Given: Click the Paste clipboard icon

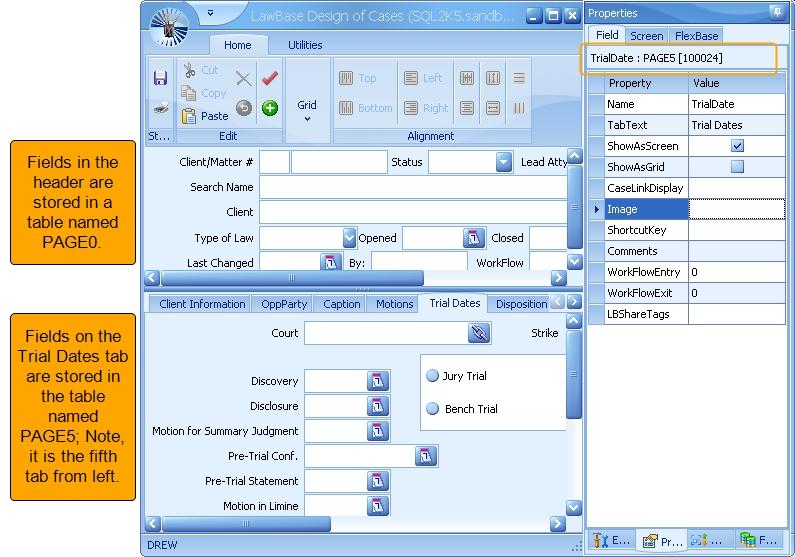Looking at the screenshot, I should click(189, 116).
